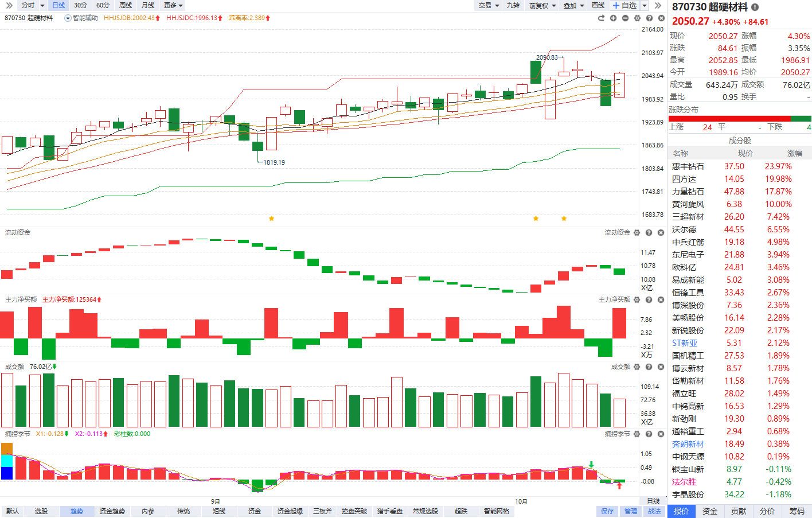Add stock to watchlist via 自选 button
This screenshot has width=812, height=518.
[x=624, y=5]
